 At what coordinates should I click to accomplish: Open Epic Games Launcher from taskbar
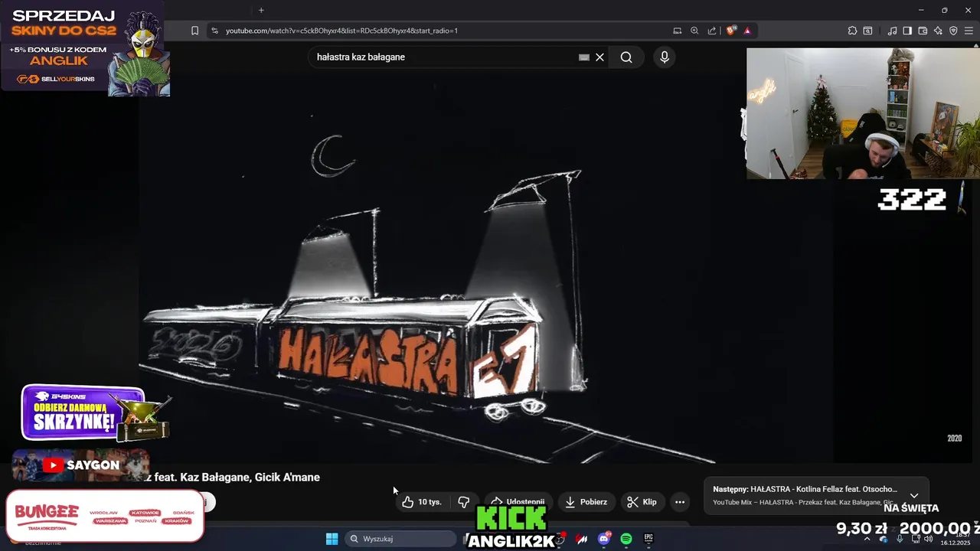coord(648,539)
